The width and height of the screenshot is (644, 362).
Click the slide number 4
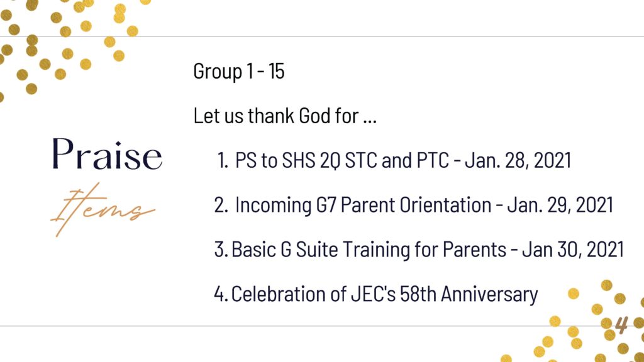pyautogui.click(x=621, y=325)
